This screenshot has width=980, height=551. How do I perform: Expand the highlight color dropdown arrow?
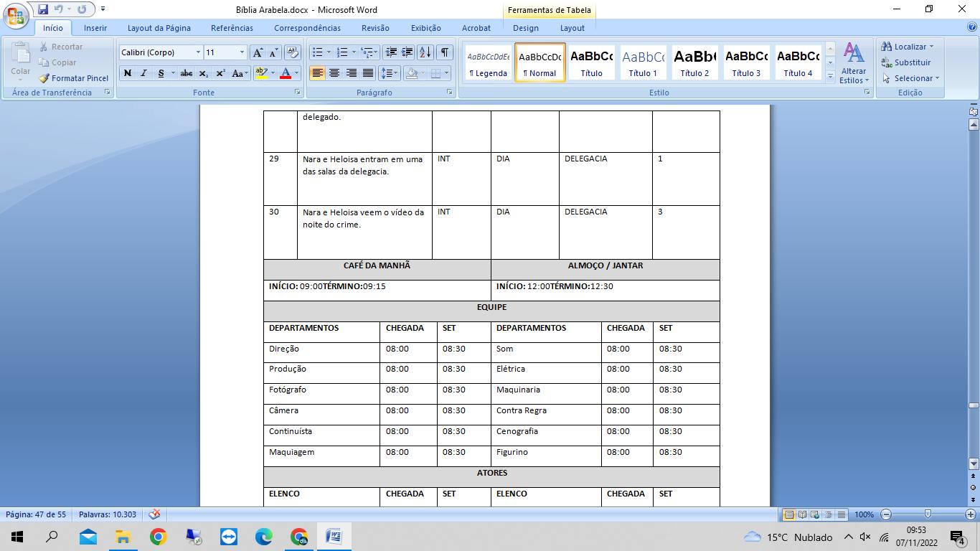coord(273,73)
